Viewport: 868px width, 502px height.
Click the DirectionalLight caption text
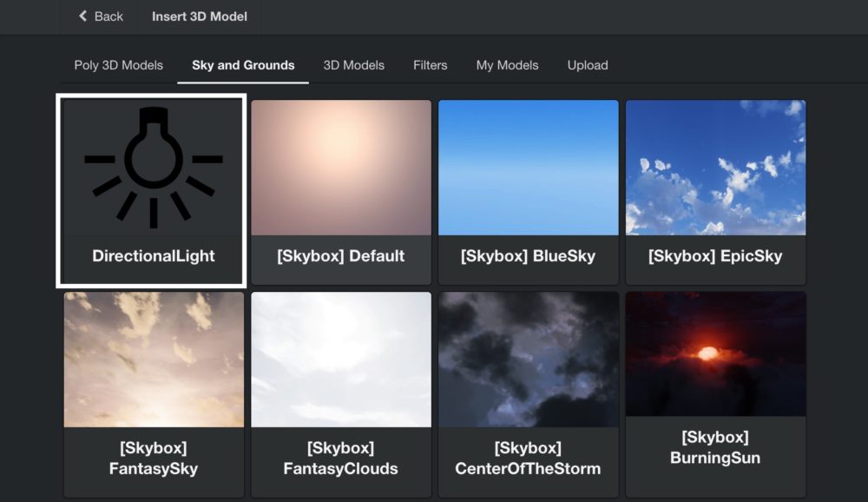(x=154, y=256)
